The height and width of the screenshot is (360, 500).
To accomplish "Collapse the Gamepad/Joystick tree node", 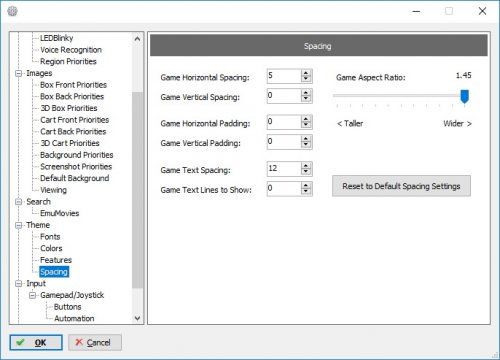I will 32,295.
